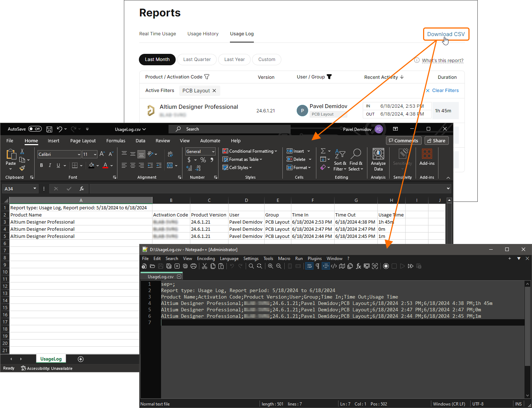Click the Download CSV button
This screenshot has width=532, height=408.
coord(446,34)
